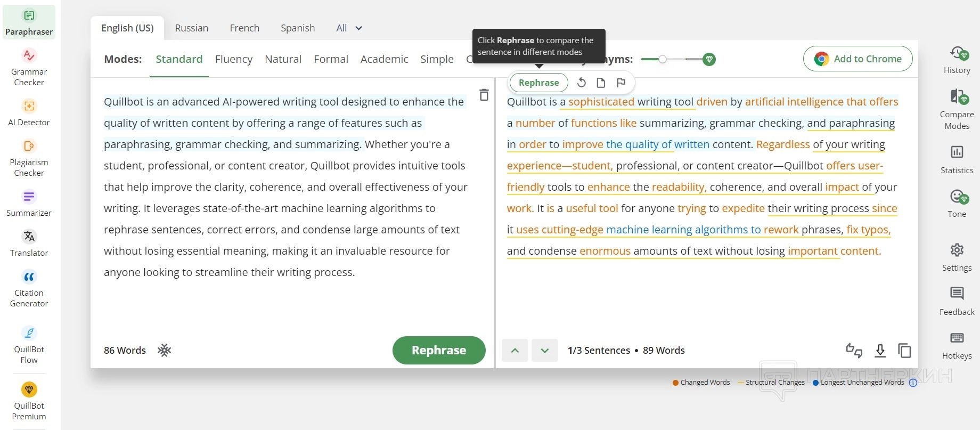The width and height of the screenshot is (980, 430).
Task: Open the Compare Modes panel
Action: pyautogui.click(x=957, y=109)
